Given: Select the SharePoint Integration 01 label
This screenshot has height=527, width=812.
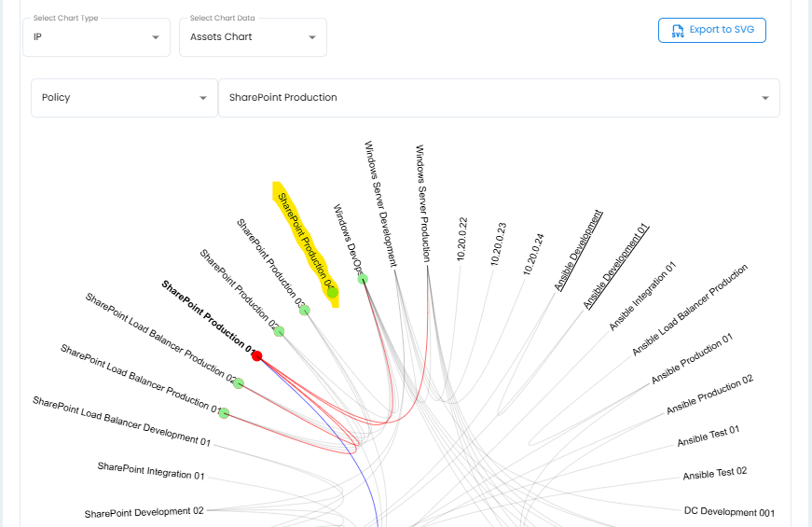Looking at the screenshot, I should click(x=150, y=470).
